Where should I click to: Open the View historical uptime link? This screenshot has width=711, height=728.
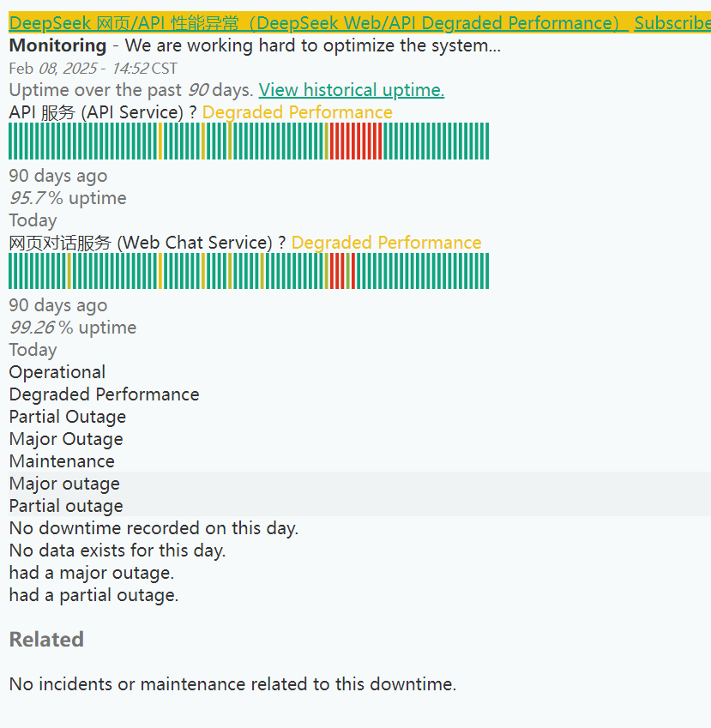tap(351, 90)
